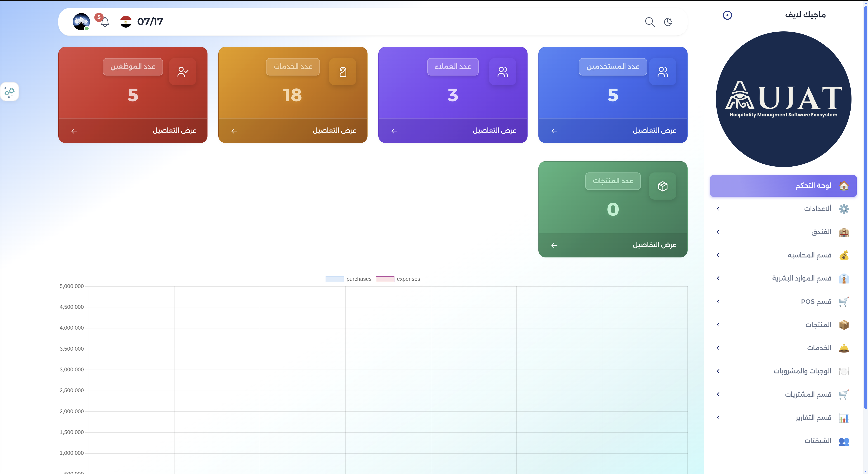Open the الشيفتات shifts menu item
This screenshot has height=474, width=868.
pyautogui.click(x=817, y=441)
